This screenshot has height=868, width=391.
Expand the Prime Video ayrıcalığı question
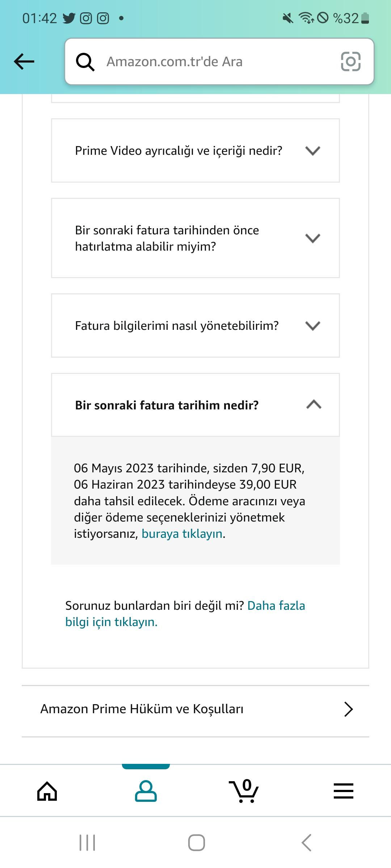point(195,150)
